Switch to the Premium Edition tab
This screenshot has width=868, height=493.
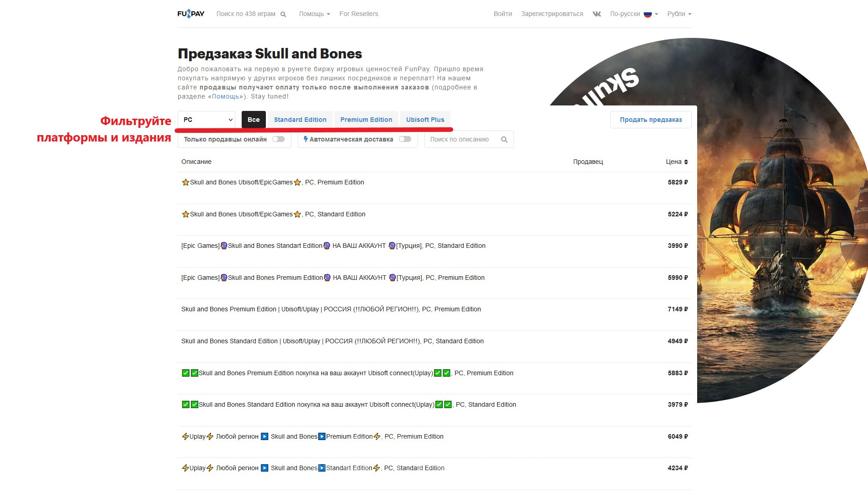click(x=366, y=120)
